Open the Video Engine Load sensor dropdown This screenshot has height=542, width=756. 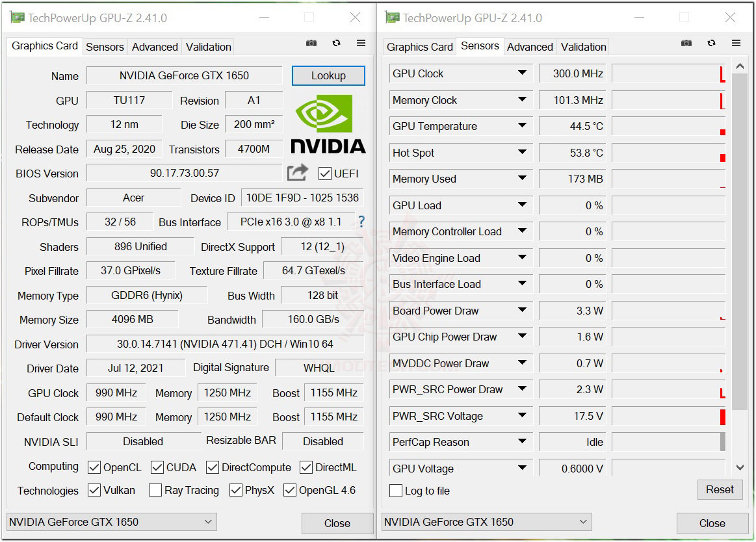pyautogui.click(x=522, y=257)
